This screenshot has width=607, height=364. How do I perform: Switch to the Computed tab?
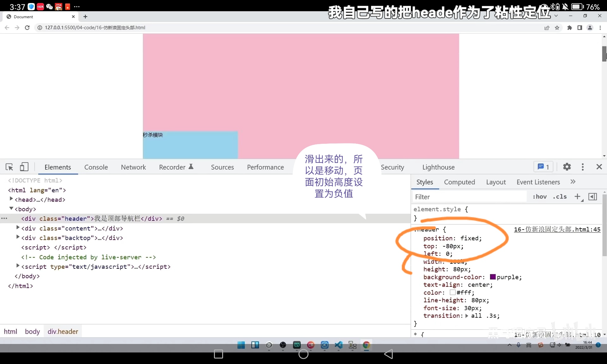coord(459,182)
